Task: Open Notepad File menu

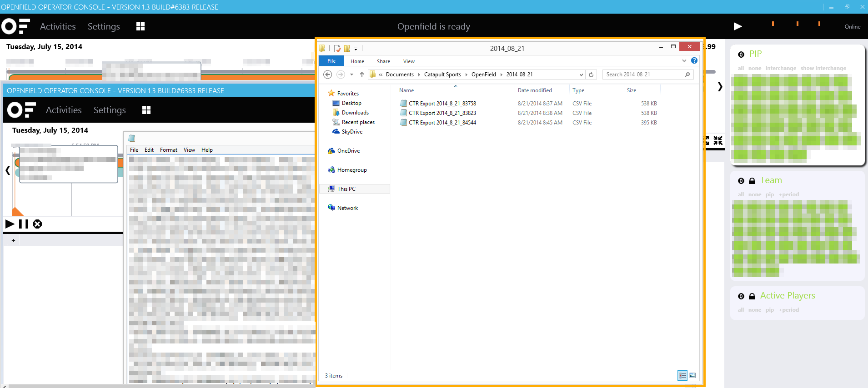Action: coord(134,150)
